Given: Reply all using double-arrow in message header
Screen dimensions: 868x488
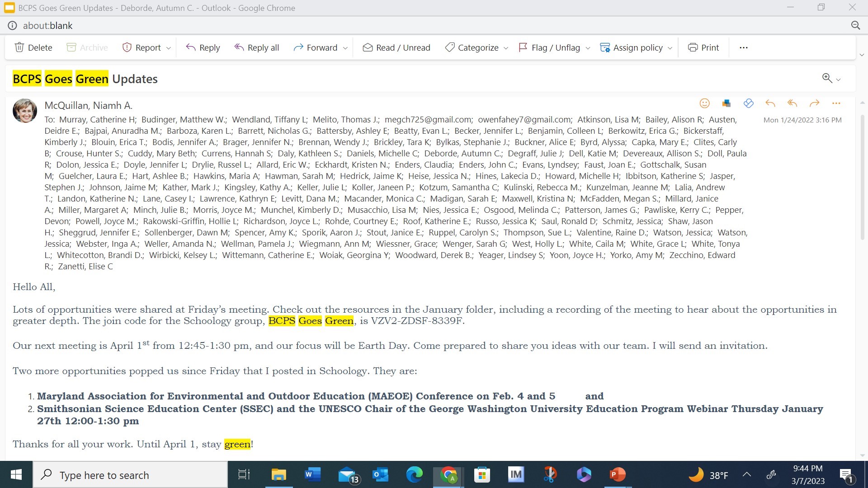Looking at the screenshot, I should 792,103.
